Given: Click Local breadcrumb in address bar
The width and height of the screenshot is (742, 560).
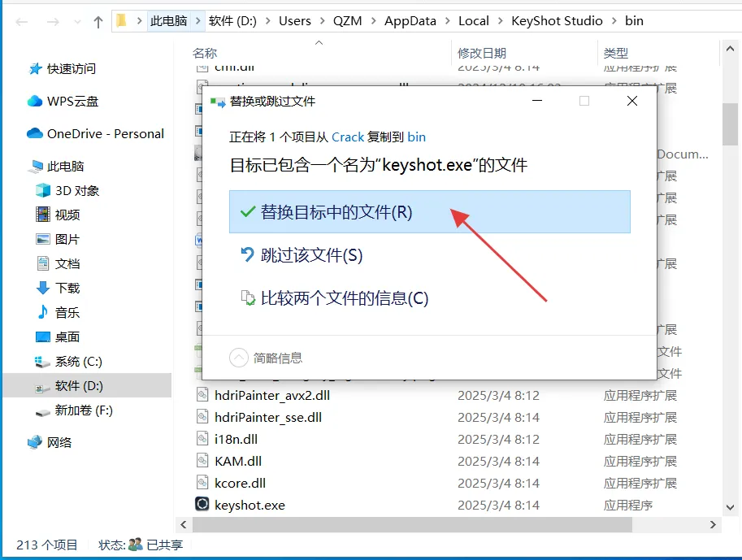Looking at the screenshot, I should point(474,21).
